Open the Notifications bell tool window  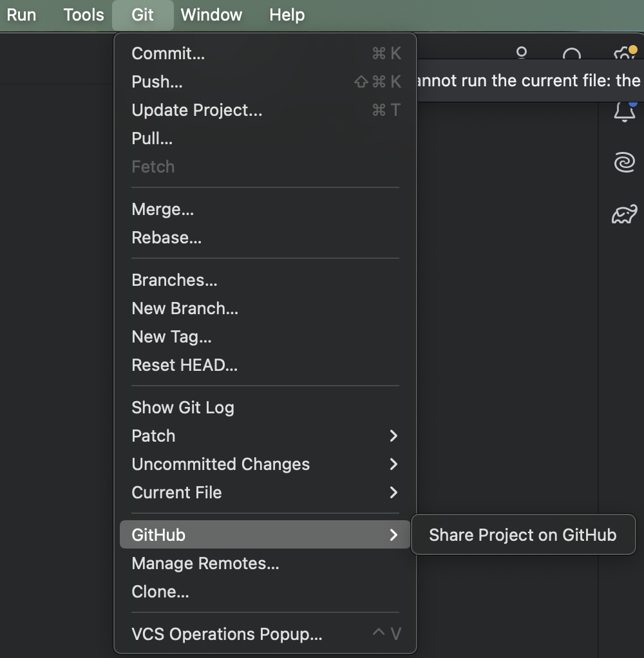[624, 111]
